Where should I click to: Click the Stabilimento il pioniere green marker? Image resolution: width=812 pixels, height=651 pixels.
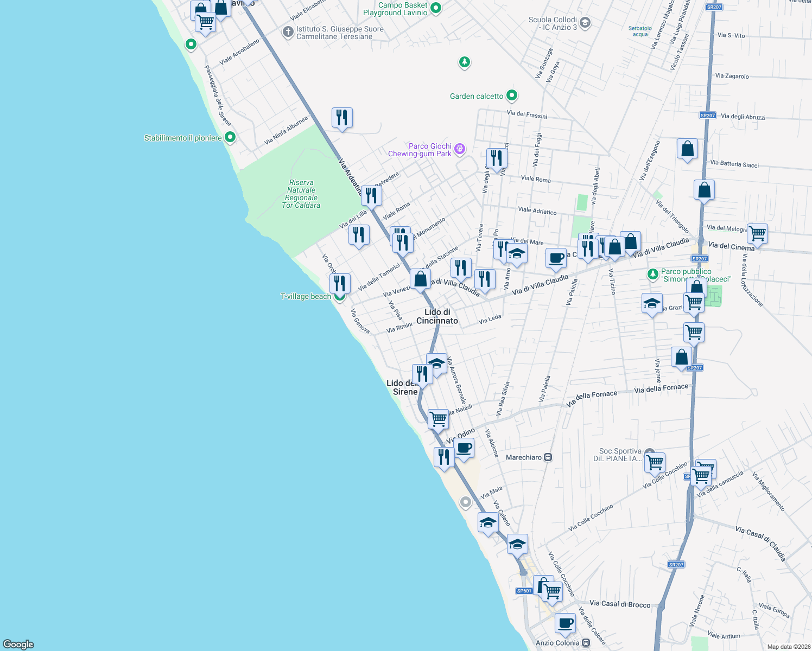pos(230,137)
